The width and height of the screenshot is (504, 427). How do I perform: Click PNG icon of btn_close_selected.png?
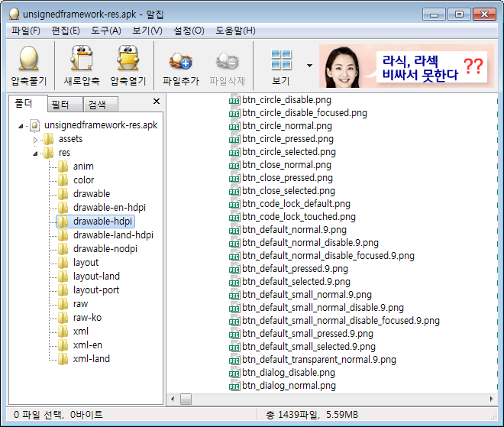click(x=234, y=191)
